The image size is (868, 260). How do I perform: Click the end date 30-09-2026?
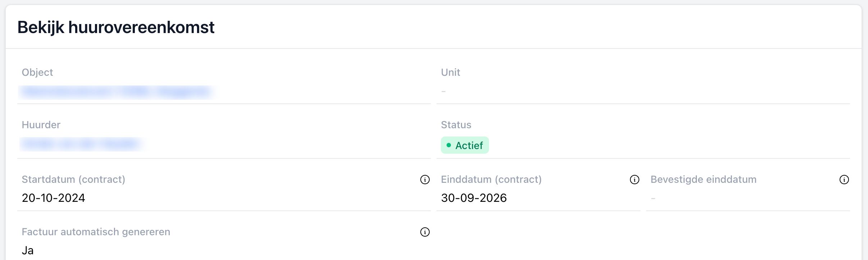pyautogui.click(x=474, y=198)
